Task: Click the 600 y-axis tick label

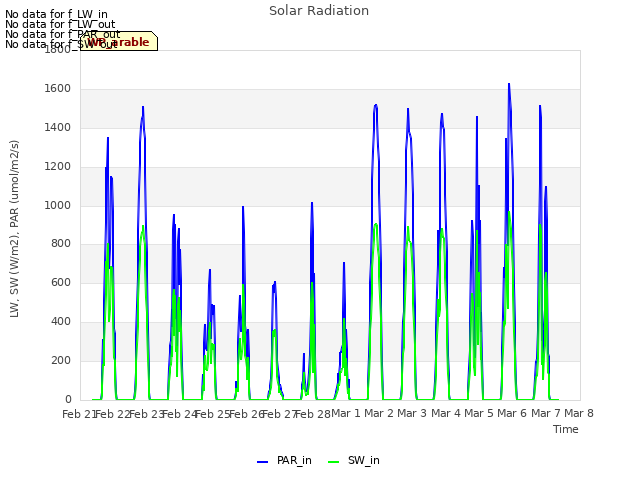Action: point(61,282)
